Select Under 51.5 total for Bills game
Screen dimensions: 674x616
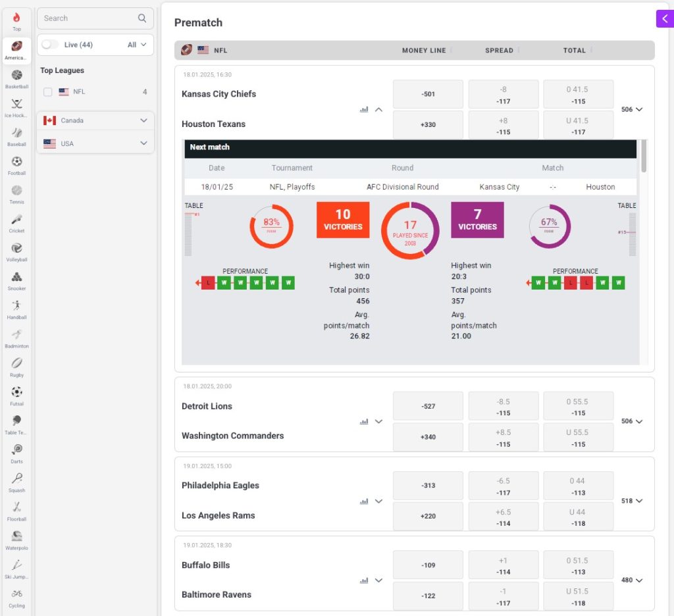coord(578,597)
